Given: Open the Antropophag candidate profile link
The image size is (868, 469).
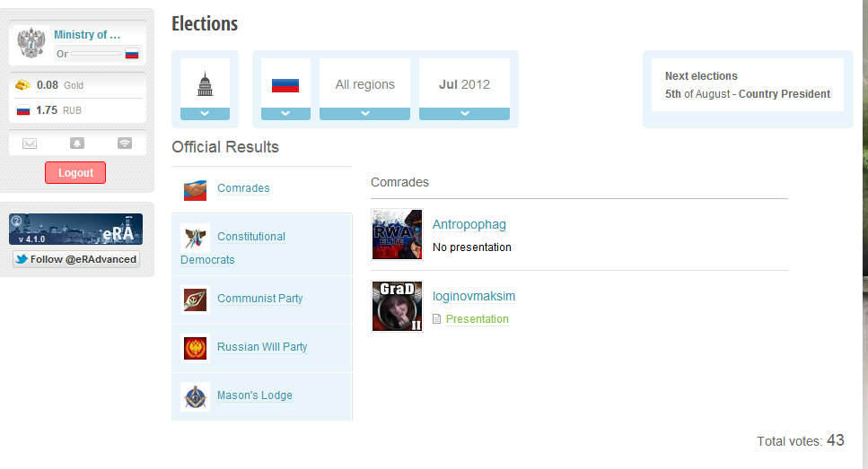Looking at the screenshot, I should (469, 224).
